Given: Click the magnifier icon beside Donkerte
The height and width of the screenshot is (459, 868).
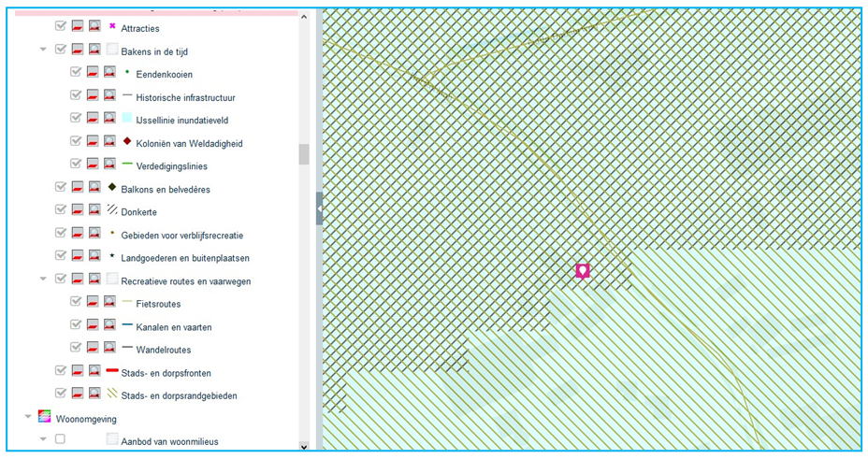Looking at the screenshot, I should (94, 210).
